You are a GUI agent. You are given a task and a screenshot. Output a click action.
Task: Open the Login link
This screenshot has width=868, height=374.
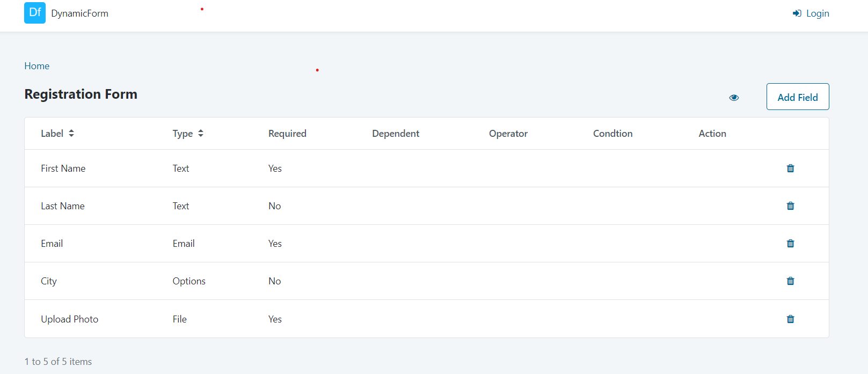point(811,13)
